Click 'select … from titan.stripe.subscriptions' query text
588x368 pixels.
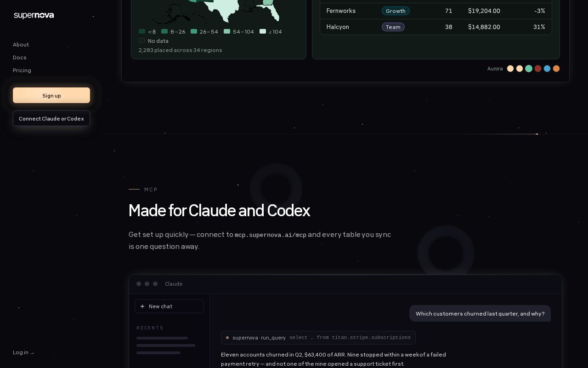coord(350,338)
